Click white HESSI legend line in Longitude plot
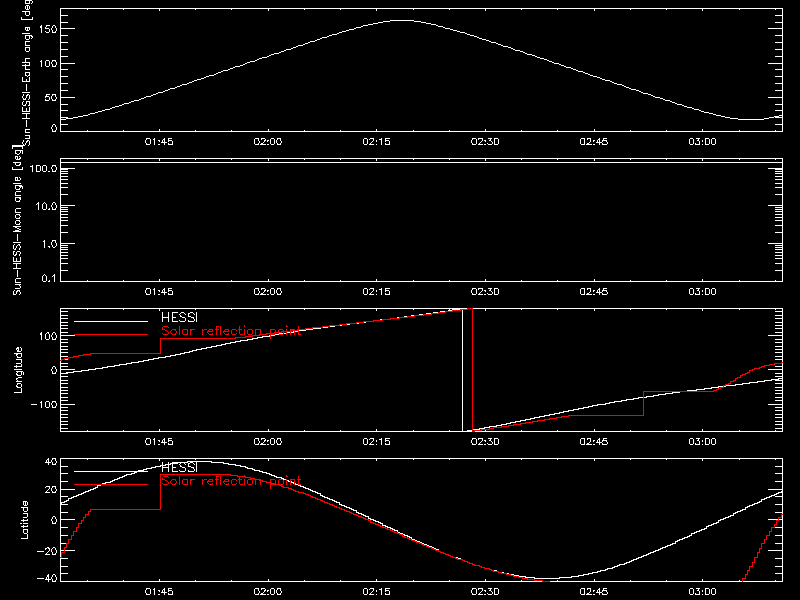The width and height of the screenshot is (800, 600). (111, 321)
